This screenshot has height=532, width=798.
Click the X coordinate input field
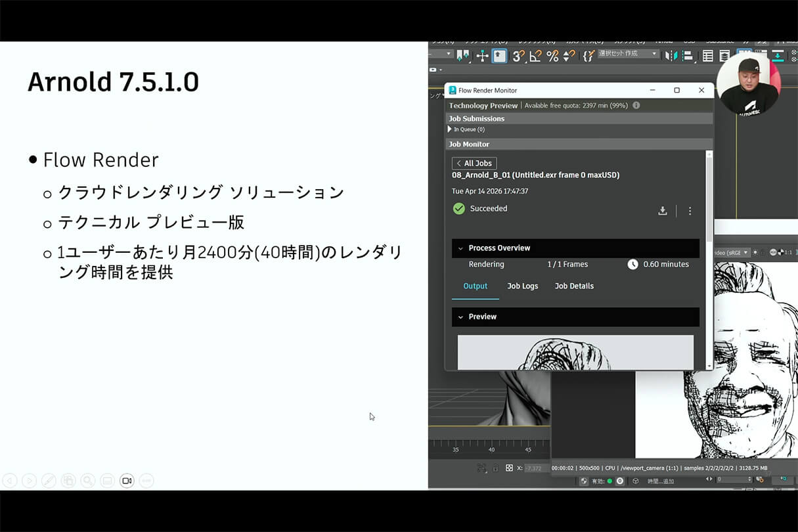pyautogui.click(x=537, y=468)
